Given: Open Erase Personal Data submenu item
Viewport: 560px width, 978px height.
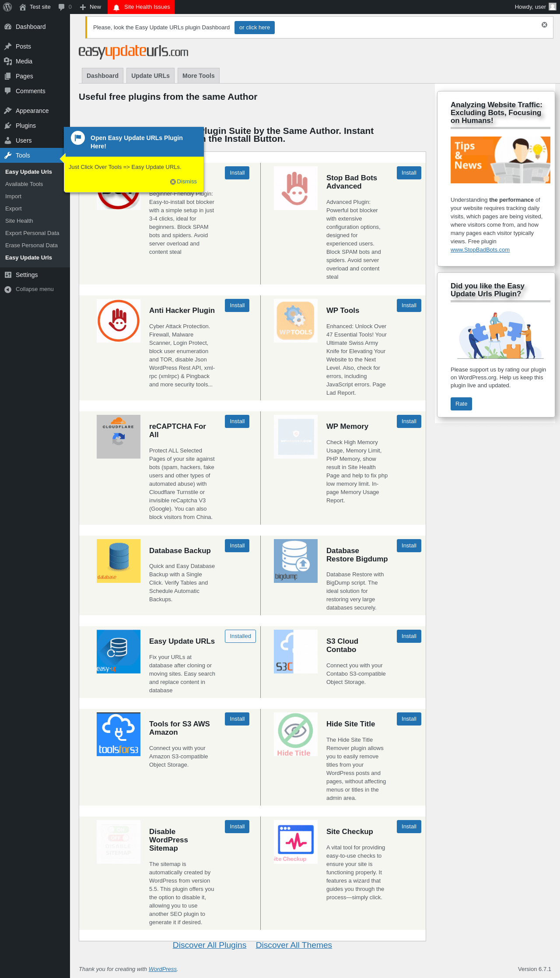Looking at the screenshot, I should pyautogui.click(x=31, y=245).
